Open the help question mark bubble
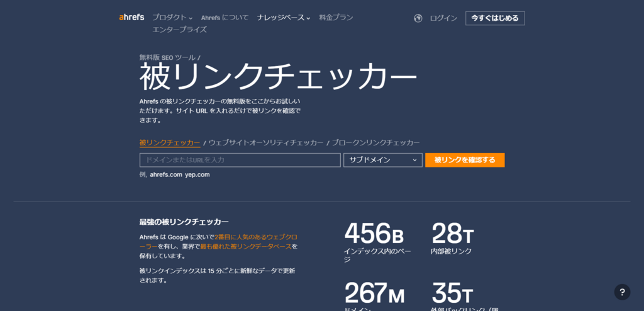Screen dimensions: 644x311 [622, 292]
